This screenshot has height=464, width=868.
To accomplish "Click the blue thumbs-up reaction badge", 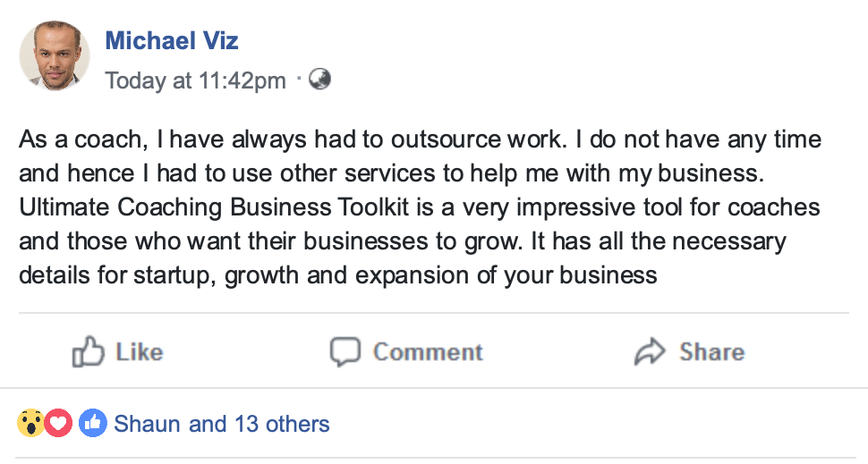I will pyautogui.click(x=92, y=423).
